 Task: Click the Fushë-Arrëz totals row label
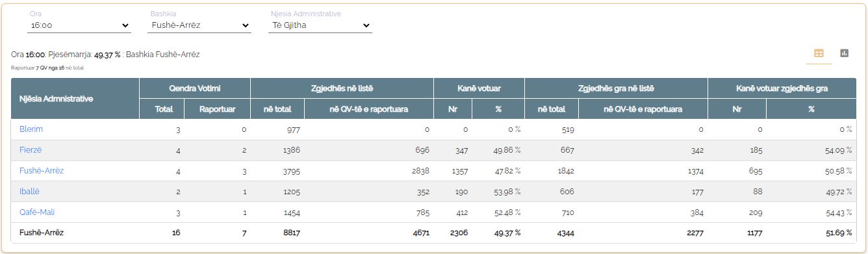pyautogui.click(x=42, y=233)
